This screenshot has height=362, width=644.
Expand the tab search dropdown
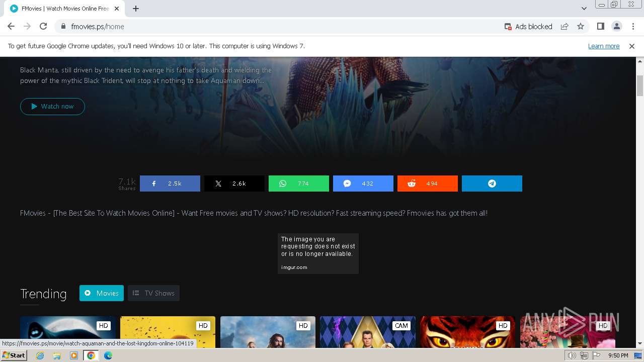tap(584, 9)
